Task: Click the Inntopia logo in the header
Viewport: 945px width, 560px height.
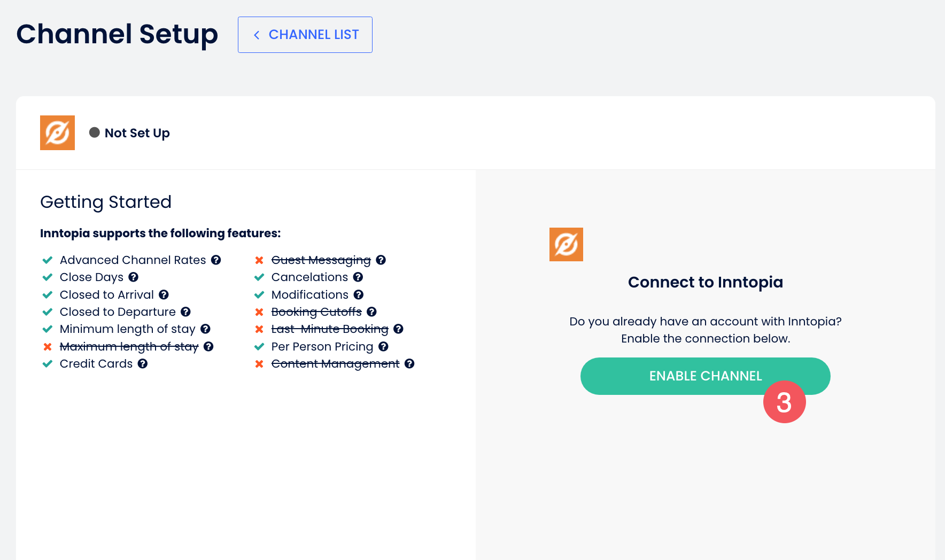Action: pos(57,133)
